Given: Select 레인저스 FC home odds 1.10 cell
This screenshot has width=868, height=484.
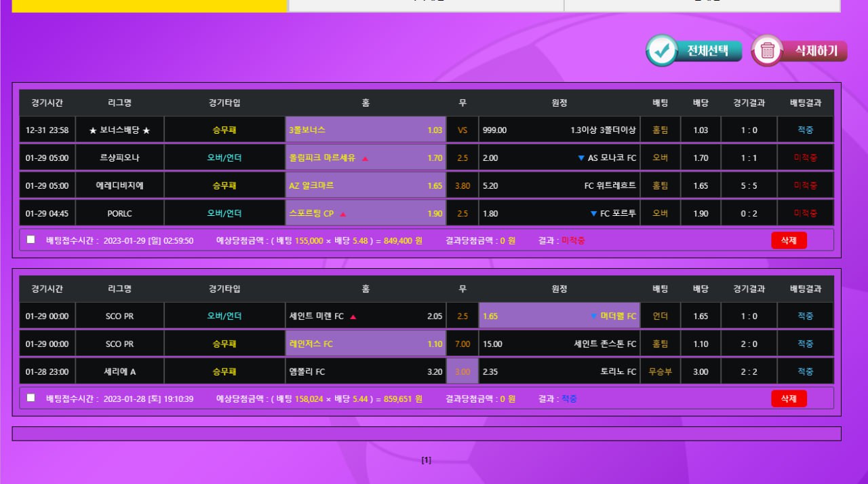Looking at the screenshot, I should (x=366, y=344).
